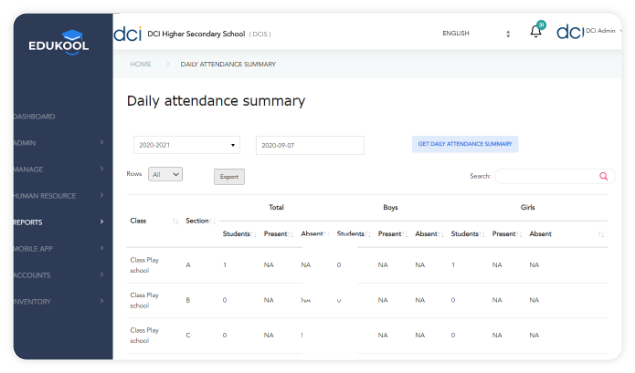Open Dashboard in the sidebar
This screenshot has width=635, height=373.
point(34,117)
